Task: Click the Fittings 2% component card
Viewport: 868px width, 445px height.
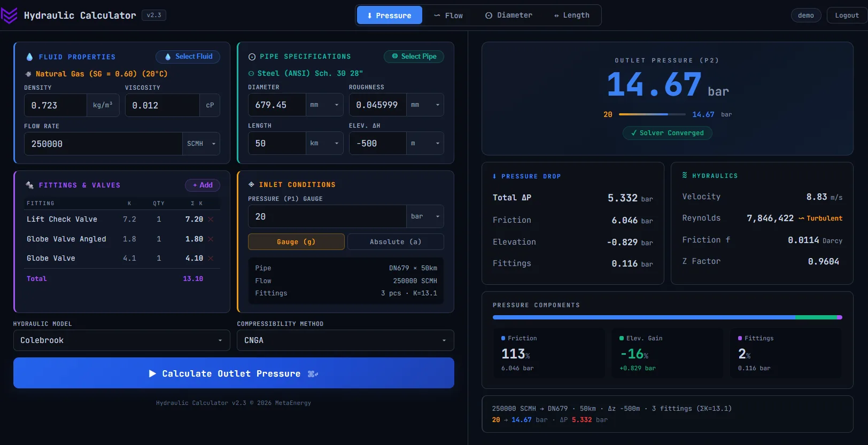Action: coord(786,353)
